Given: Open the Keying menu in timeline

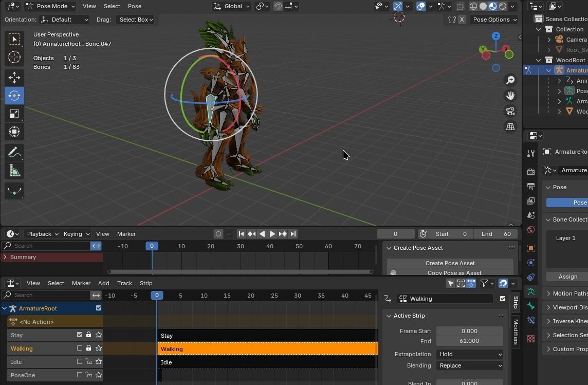Looking at the screenshot, I should 76,234.
